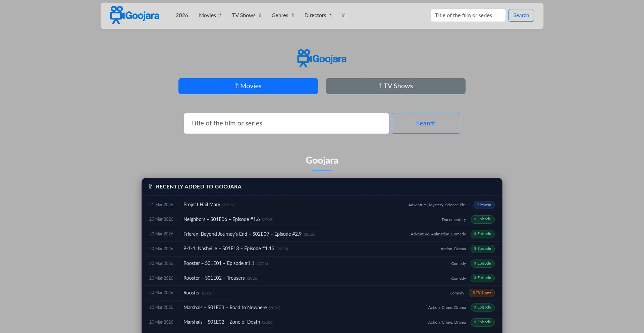Click Adventure, Animation, Comedy genre text

438,234
